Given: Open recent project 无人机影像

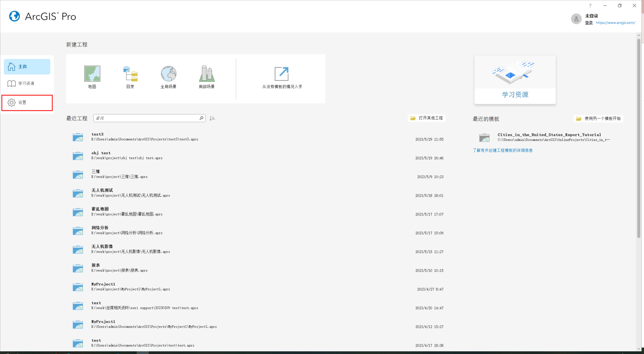Looking at the screenshot, I should click(258, 249).
